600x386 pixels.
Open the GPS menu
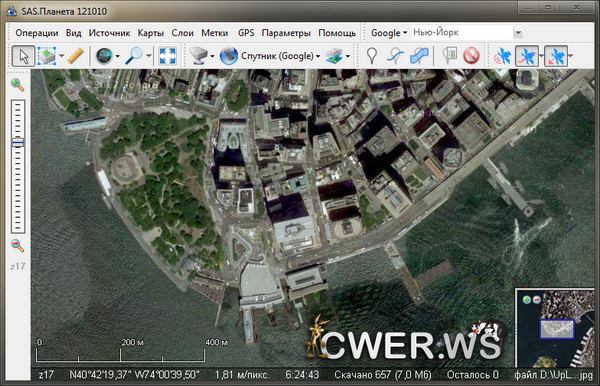pyautogui.click(x=246, y=33)
